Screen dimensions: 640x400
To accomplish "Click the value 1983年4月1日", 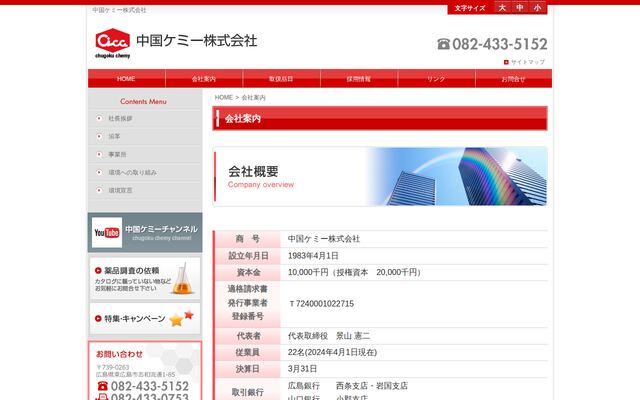I will pos(313,256).
